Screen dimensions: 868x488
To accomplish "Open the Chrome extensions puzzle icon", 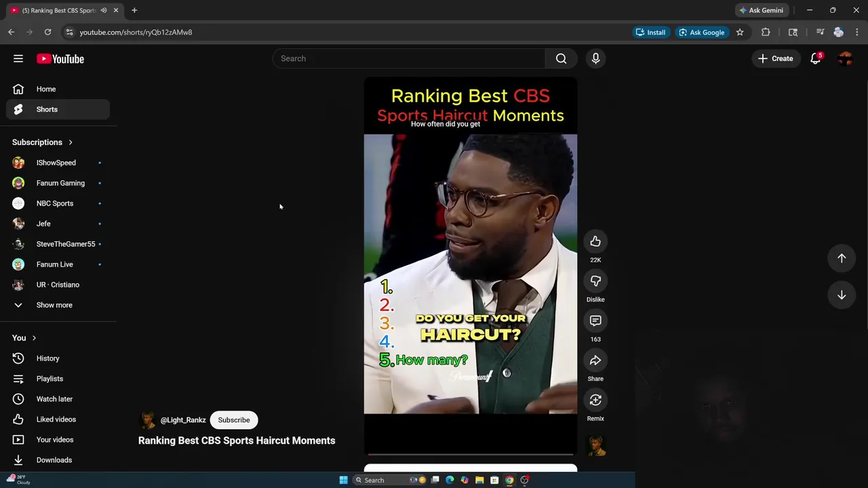I will 766,32.
